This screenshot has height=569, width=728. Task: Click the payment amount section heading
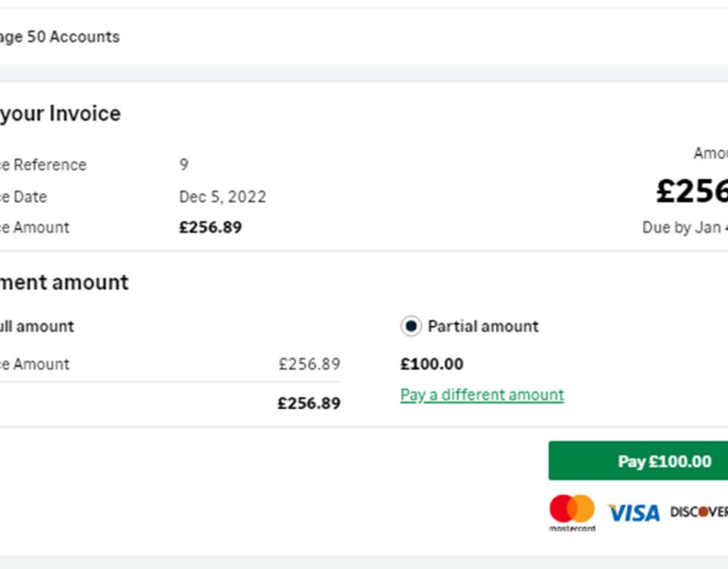(64, 282)
